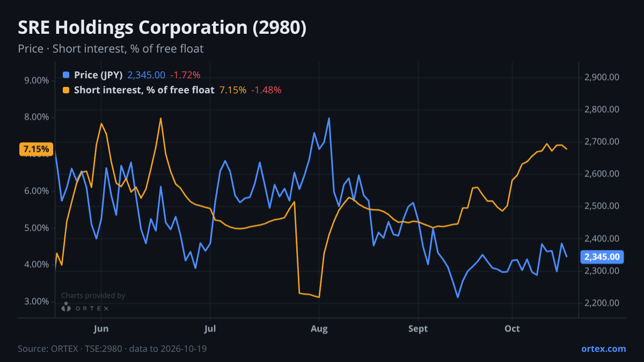The height and width of the screenshot is (362, 644).
Task: Click the 5.00% left axis label
Action: pyautogui.click(x=37, y=228)
